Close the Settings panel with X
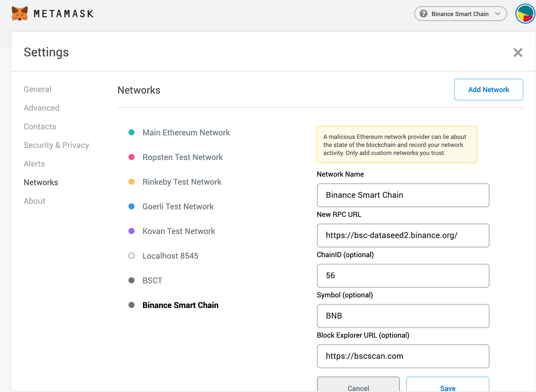Screen dimensions: 536x392 (518, 53)
